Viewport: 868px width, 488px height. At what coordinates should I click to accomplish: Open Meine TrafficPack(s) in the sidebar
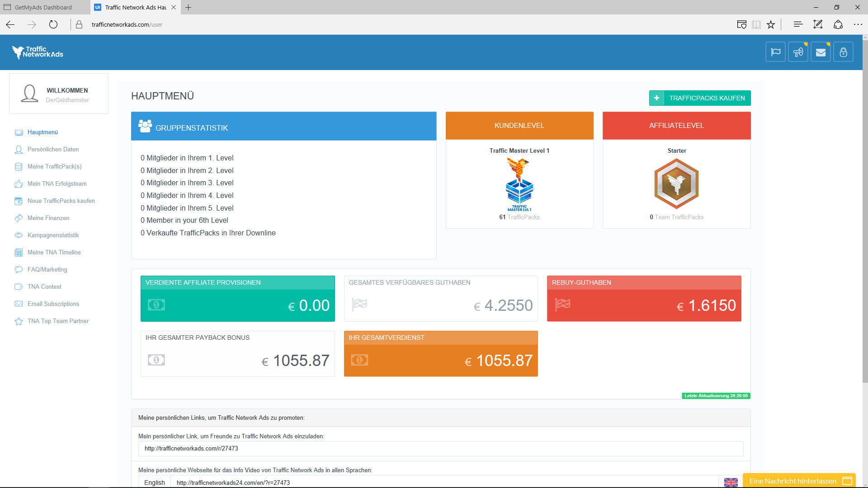point(54,166)
